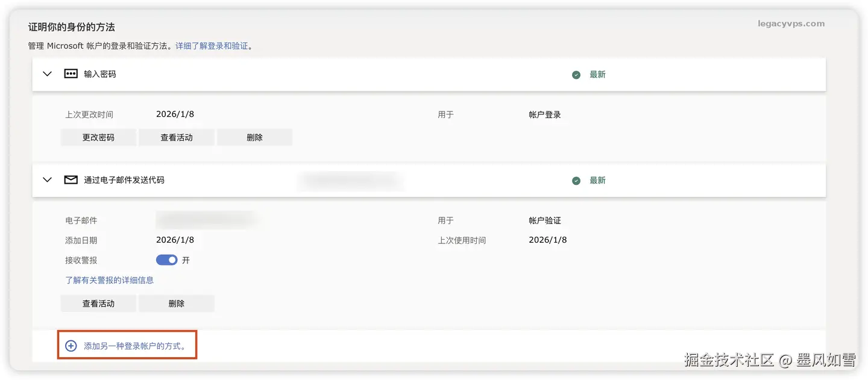Image resolution: width=868 pixels, height=380 pixels.
Task: Click green check icon in email code row
Action: tap(576, 181)
